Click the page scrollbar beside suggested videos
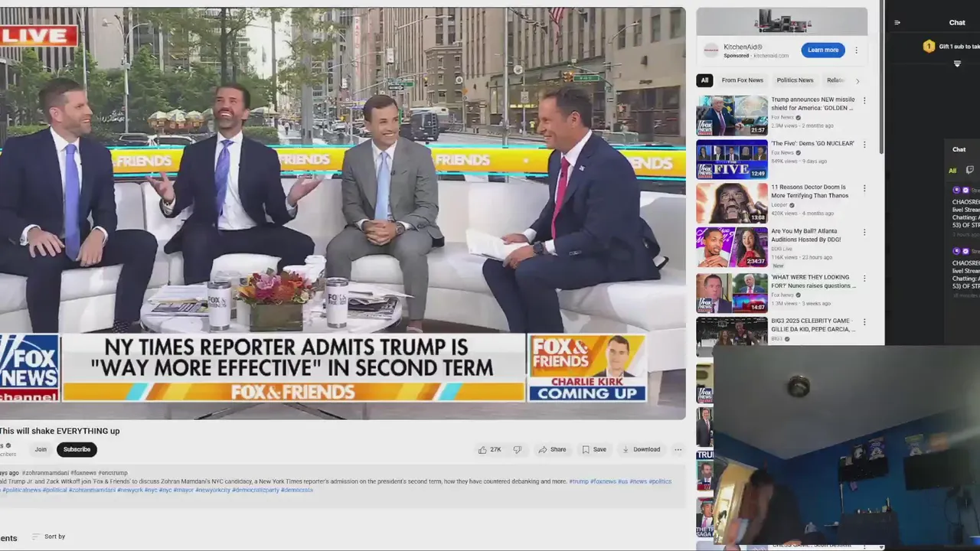980x551 pixels. pyautogui.click(x=881, y=77)
